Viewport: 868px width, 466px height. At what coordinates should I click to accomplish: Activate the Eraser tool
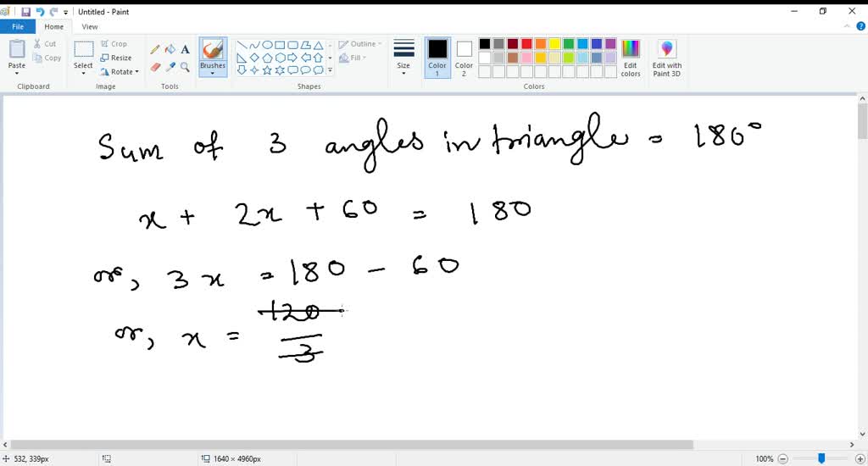click(x=155, y=67)
